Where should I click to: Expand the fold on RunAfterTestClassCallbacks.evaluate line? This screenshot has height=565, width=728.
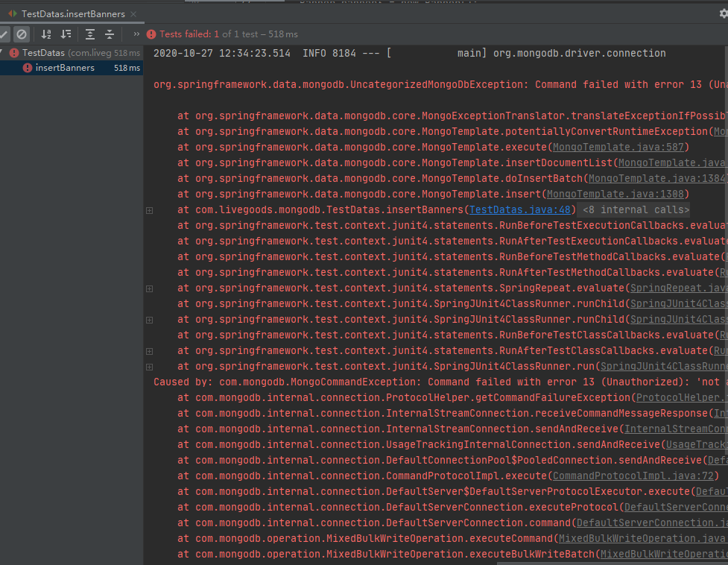[150, 351]
